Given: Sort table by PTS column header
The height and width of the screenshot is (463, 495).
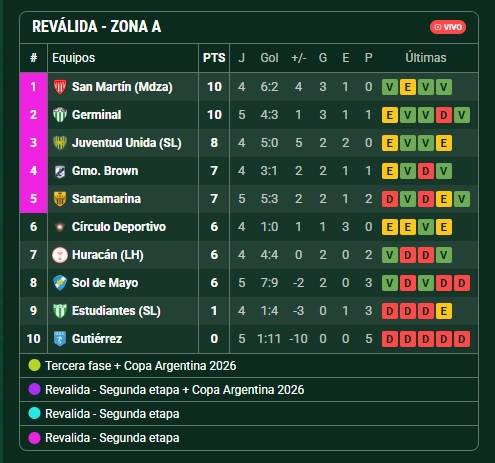Looking at the screenshot, I should 214,58.
